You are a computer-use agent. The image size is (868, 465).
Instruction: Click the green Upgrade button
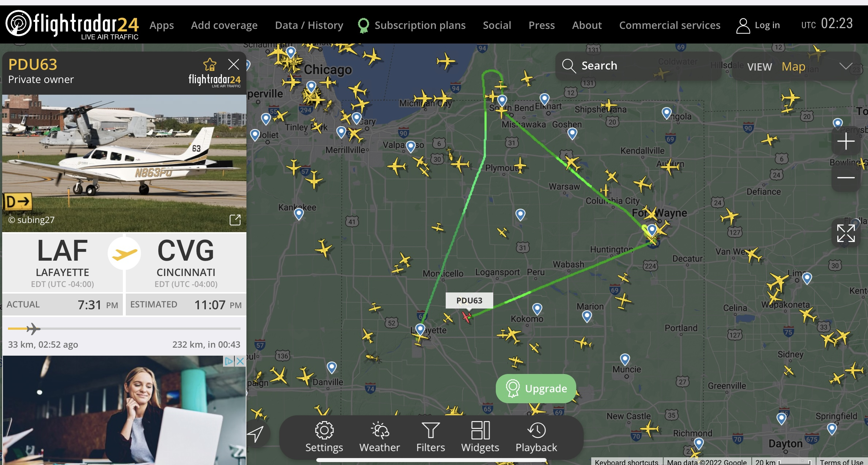[x=536, y=388]
